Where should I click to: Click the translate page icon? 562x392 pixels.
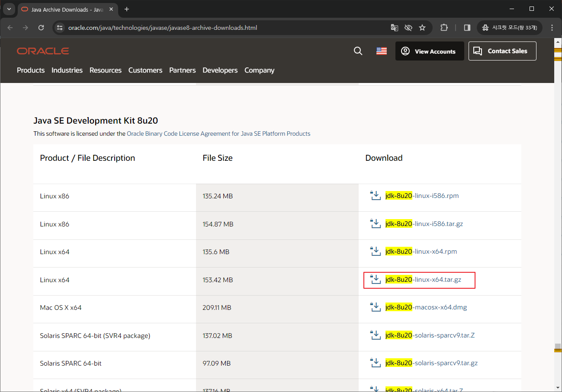pos(394,28)
